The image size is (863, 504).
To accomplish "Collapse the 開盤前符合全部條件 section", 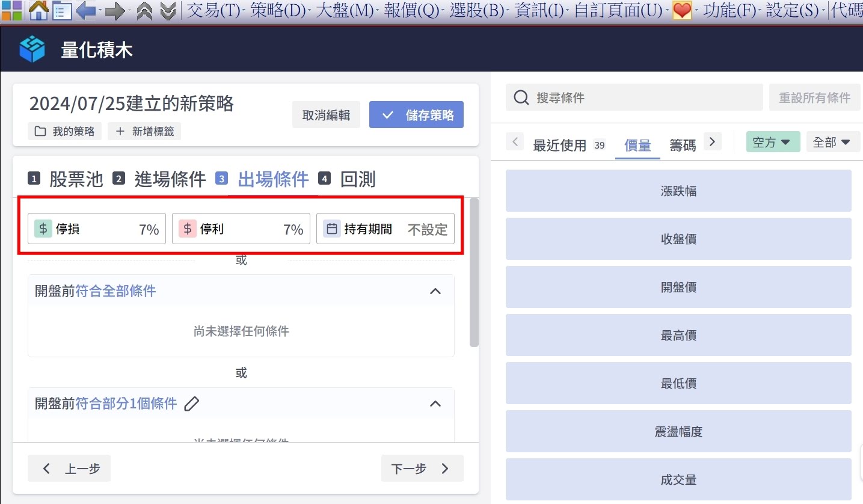I will click(x=435, y=291).
